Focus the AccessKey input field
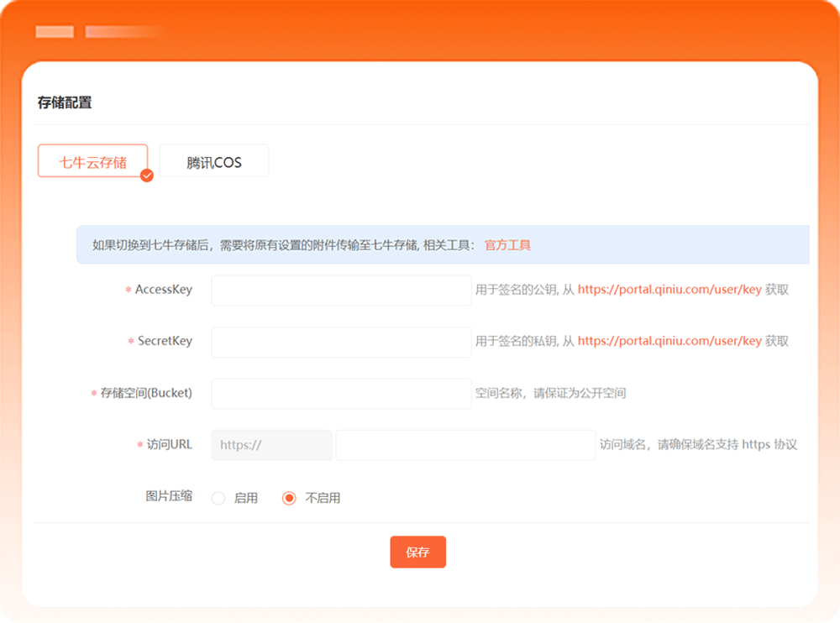 click(x=341, y=290)
